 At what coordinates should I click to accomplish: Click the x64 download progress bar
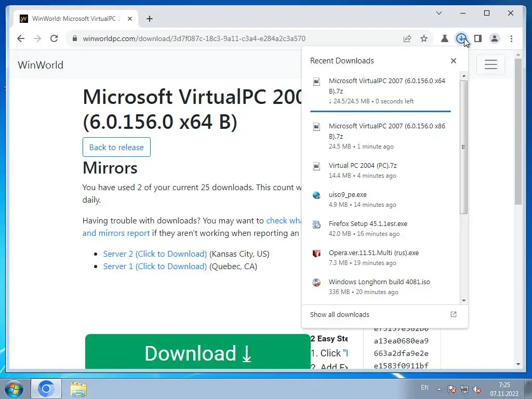pos(380,111)
